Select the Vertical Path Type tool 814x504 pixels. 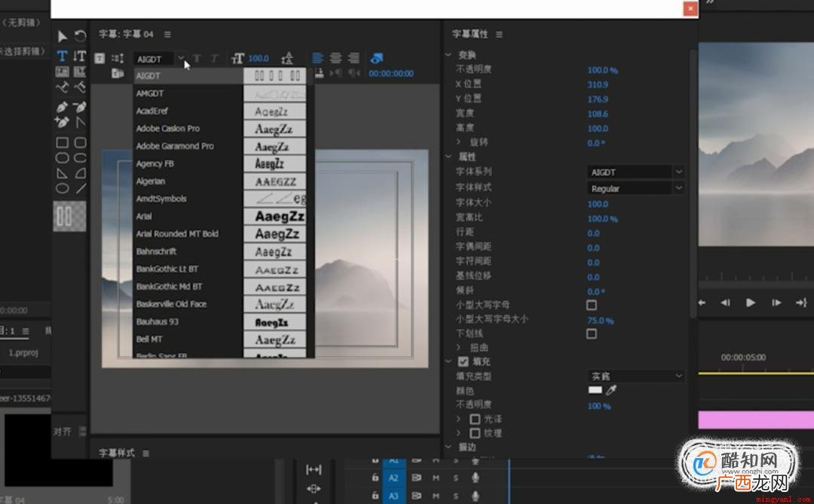[x=79, y=87]
